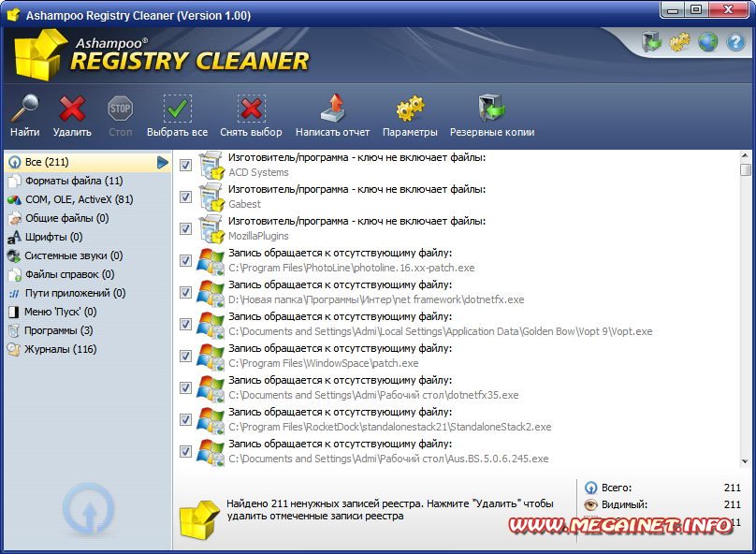Viewport: 756px width, 554px height.
Task: Select path ending with Vopt 9\Vopt.exe
Action: point(440,331)
